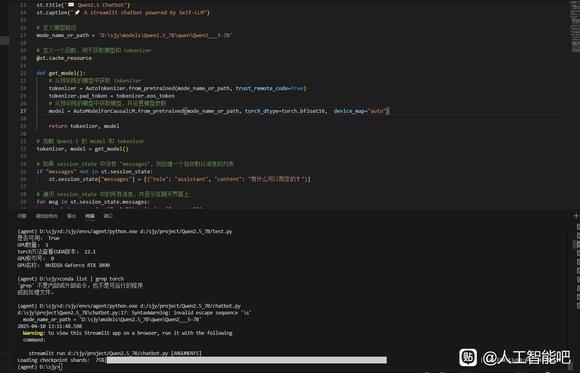Image resolution: width=580 pixels, height=373 pixels.
Task: Click line number 17 beside mode_name_or_path
Action: (23, 36)
